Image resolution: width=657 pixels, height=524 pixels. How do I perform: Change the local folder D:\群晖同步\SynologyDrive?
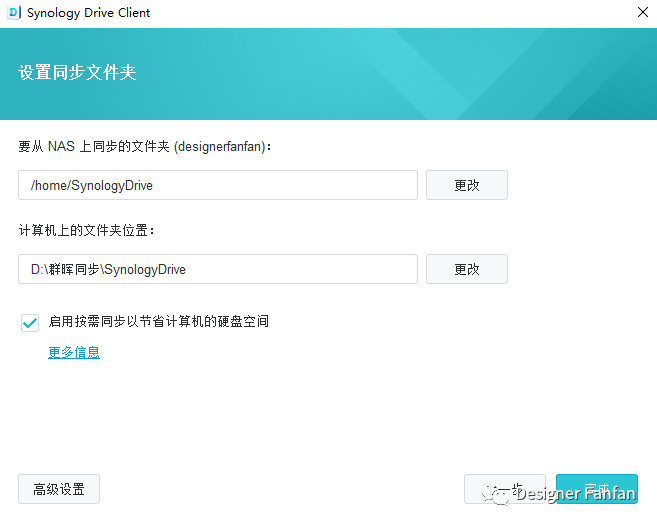pyautogui.click(x=467, y=269)
